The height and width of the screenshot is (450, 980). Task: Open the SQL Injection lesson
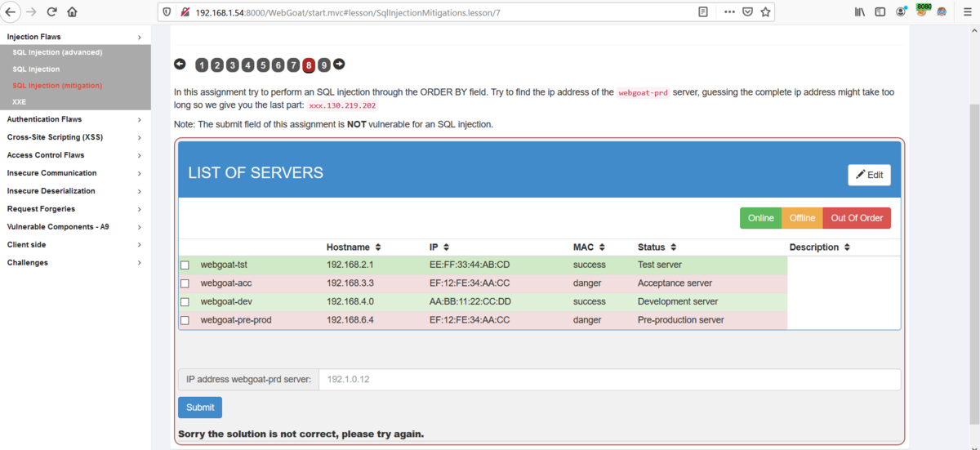(x=36, y=69)
